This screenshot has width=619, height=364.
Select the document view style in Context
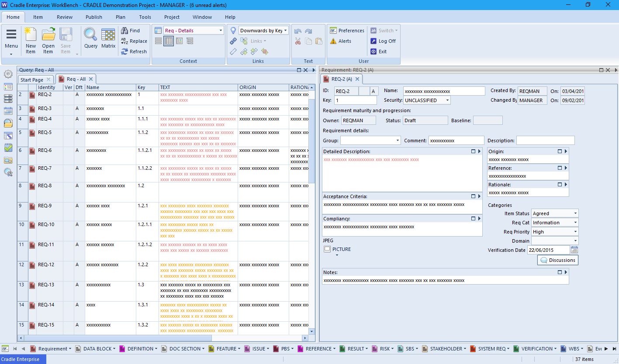click(x=179, y=41)
